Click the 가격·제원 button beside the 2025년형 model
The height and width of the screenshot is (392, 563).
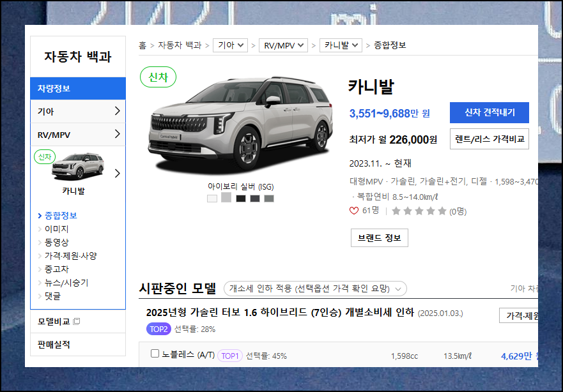(518, 315)
